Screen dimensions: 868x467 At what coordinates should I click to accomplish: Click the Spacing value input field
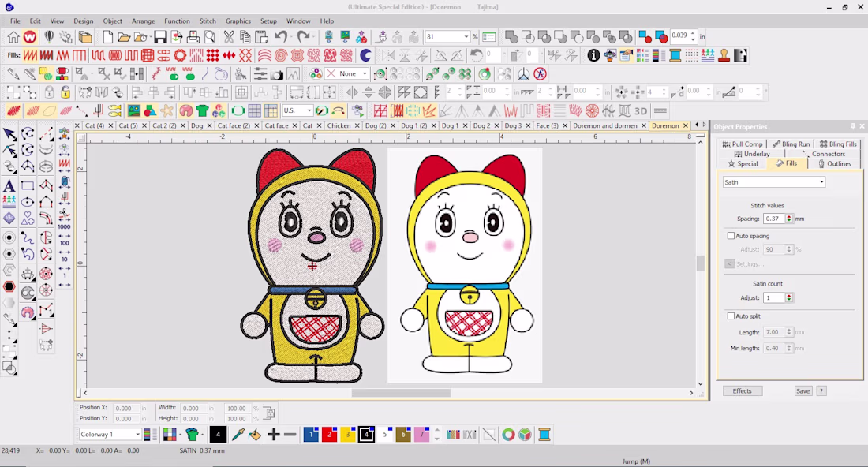coord(774,219)
